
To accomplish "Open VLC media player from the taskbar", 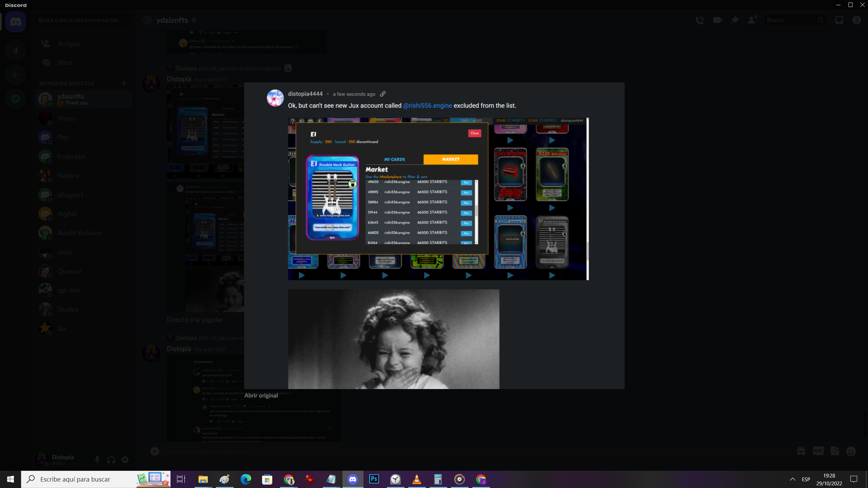I will point(417,479).
